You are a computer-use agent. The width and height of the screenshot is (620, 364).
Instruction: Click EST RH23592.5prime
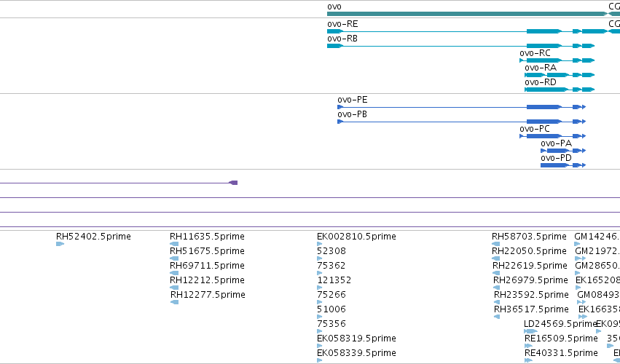531,296
